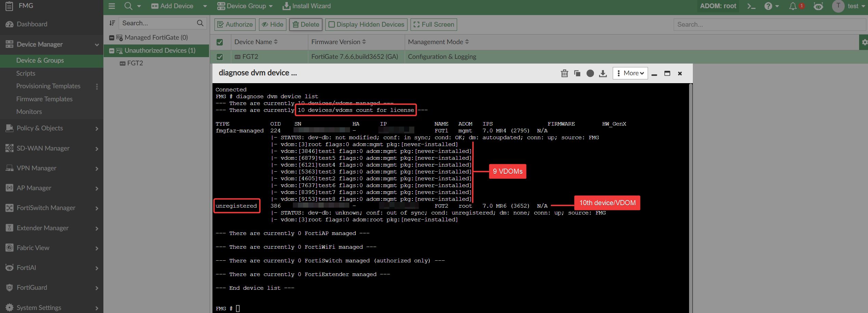868x313 pixels.
Task: Click the System Settings gear sidebar icon
Action: (10, 308)
